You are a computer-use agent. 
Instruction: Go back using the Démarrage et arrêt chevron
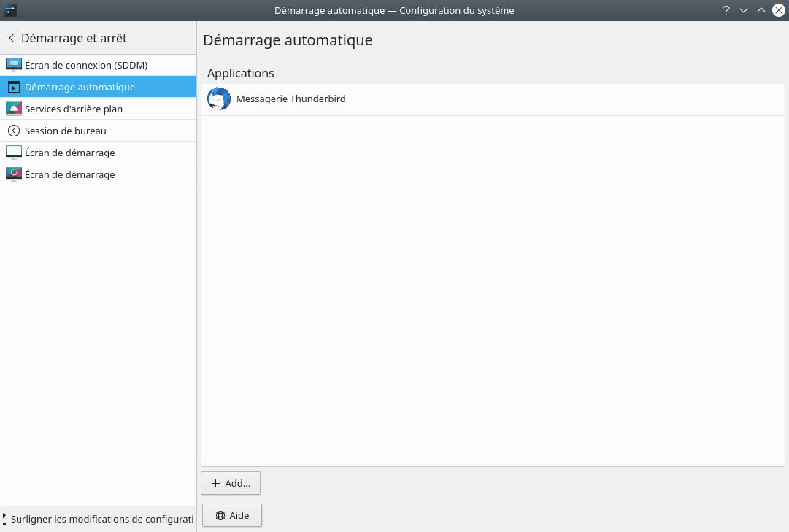pyautogui.click(x=12, y=38)
